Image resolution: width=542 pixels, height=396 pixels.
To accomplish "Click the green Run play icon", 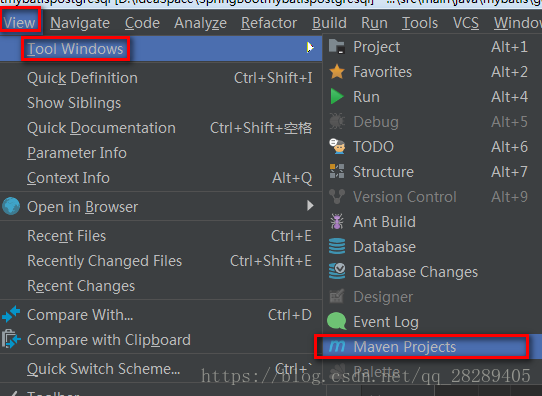I will coord(337,96).
